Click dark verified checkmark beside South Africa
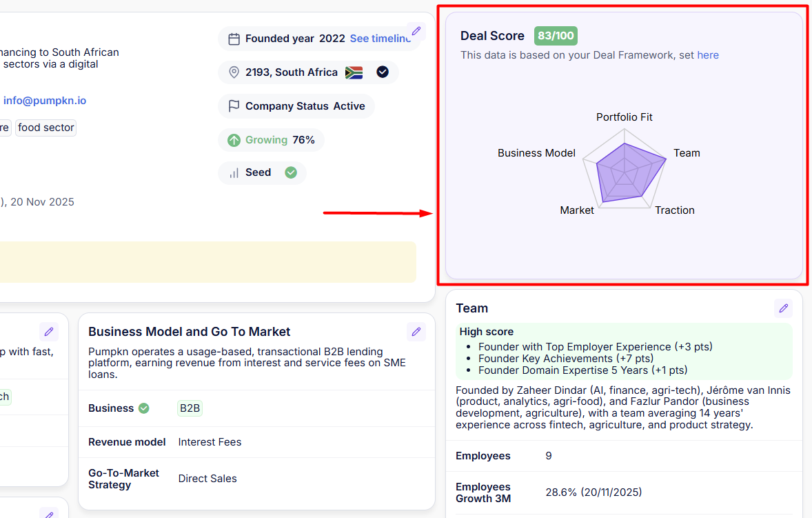This screenshot has height=518, width=812. tap(383, 72)
